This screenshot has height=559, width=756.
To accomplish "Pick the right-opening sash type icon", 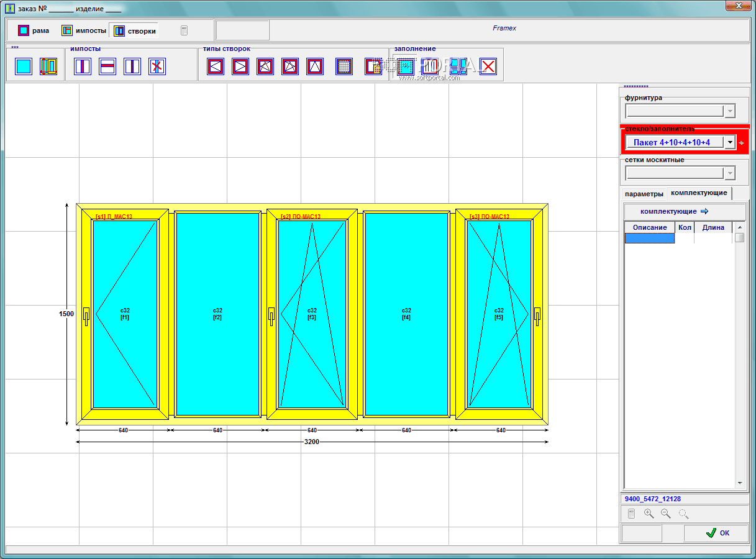I will click(x=240, y=66).
